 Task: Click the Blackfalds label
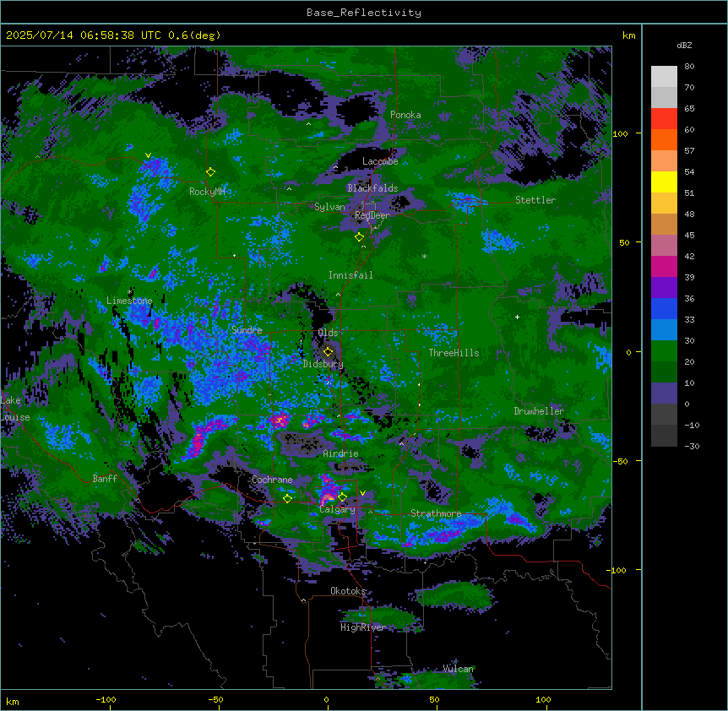click(372, 188)
